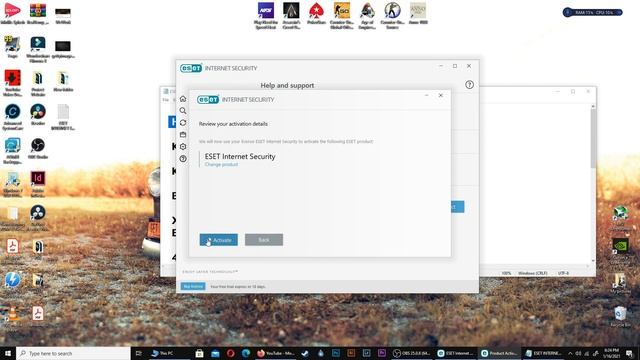Switch to Firefox YouTube taskbar window
This screenshot has width=640, height=360.
pos(276,353)
